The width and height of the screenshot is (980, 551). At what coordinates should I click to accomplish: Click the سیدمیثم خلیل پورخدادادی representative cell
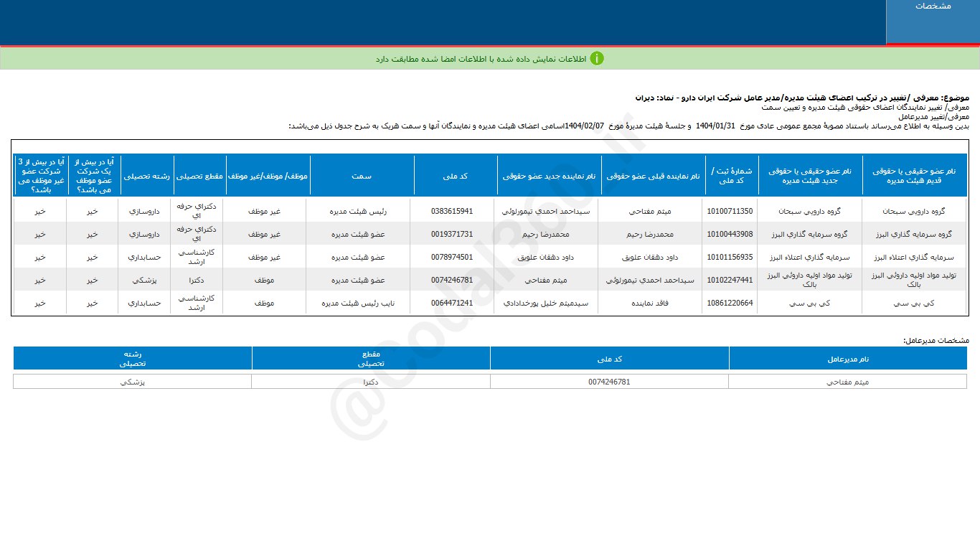click(x=546, y=303)
